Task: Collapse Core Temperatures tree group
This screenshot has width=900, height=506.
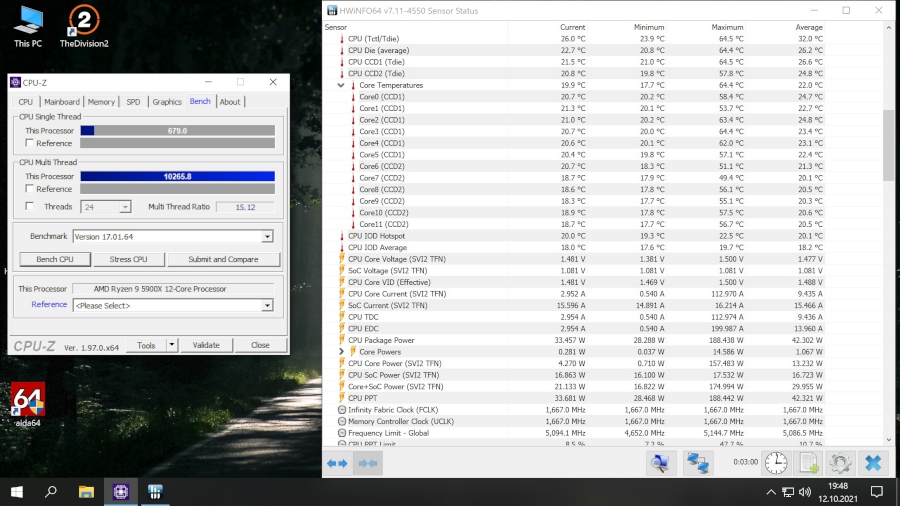Action: coord(341,85)
